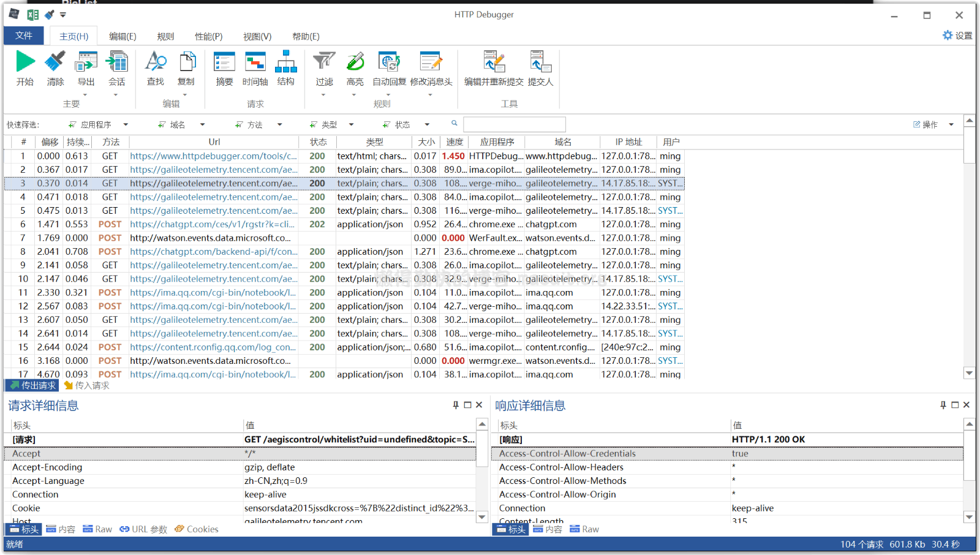Click the content.rconfig.qq.com URL in row 15
This screenshot has width=980, height=555.
213,347
